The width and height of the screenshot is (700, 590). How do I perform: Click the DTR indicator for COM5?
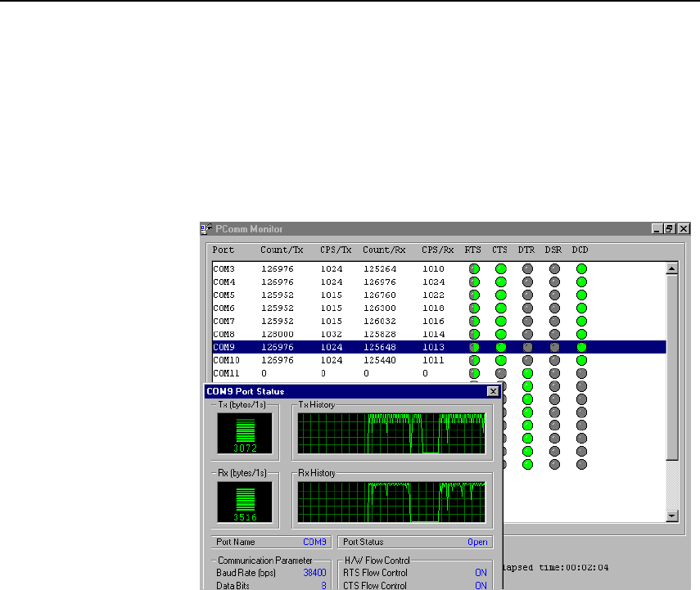pos(527,295)
